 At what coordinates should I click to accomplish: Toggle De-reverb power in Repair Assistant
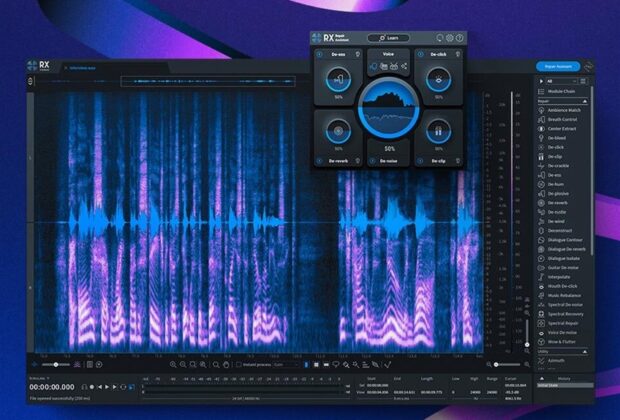[x=320, y=161]
